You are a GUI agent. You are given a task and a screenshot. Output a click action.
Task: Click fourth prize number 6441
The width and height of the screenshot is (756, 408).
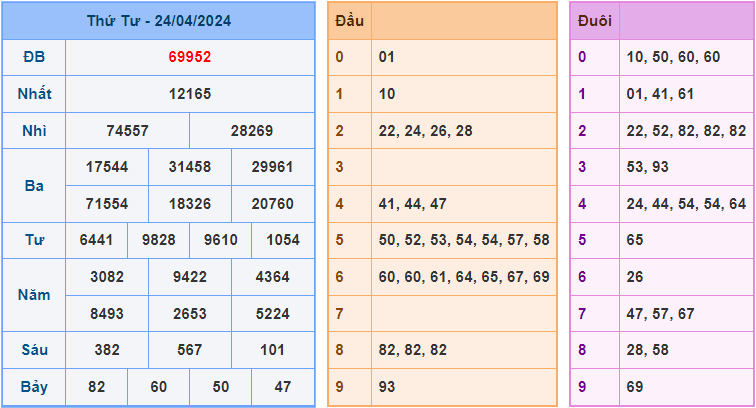(96, 240)
